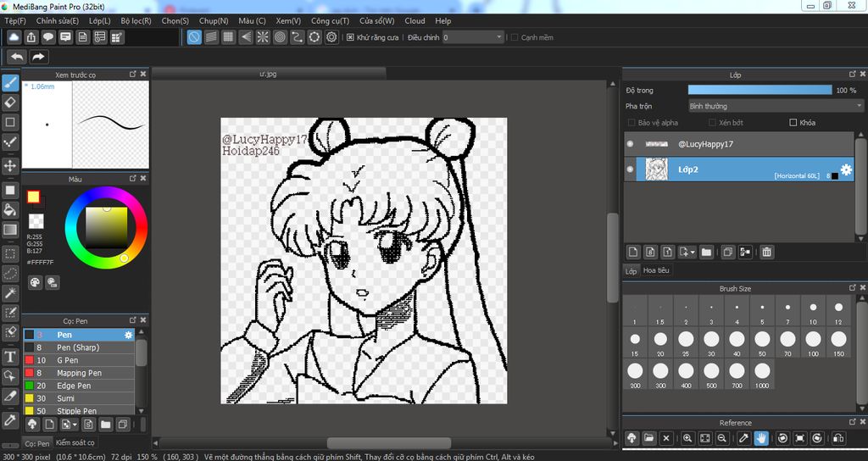Open snap settings gear icon
Viewport: 868px width, 461px height.
pyautogui.click(x=331, y=37)
